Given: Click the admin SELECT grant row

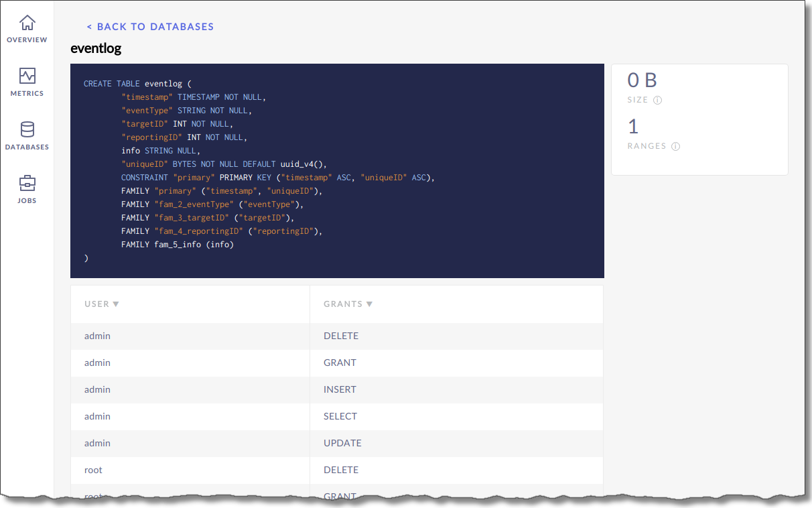Looking at the screenshot, I should point(336,416).
